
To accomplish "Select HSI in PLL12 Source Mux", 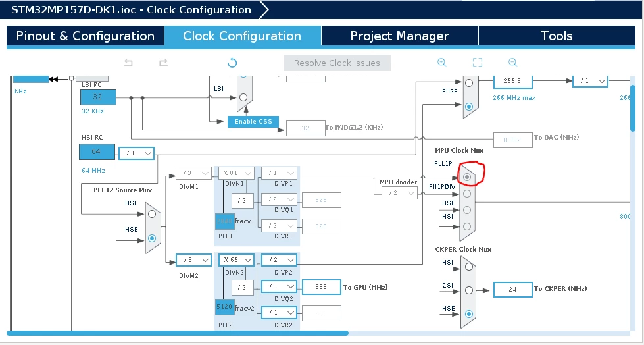I will click(152, 214).
